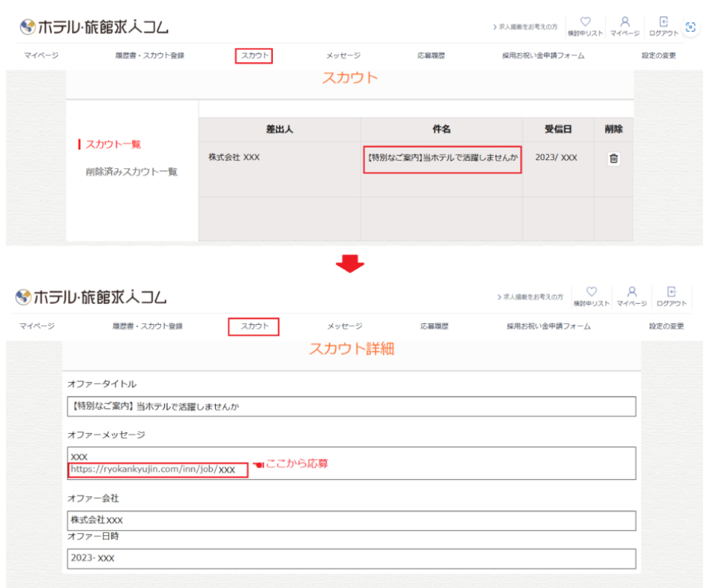Click the オファー会社 field showing 株式会社XXX
Image resolution: width=712 pixels, height=588 pixels.
pos(352,521)
